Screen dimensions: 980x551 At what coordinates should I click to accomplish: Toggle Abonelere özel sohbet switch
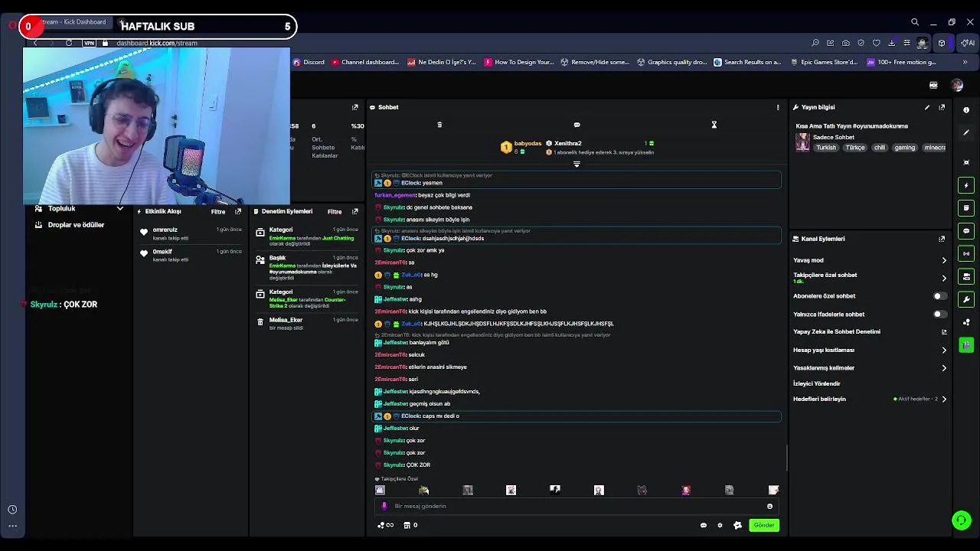pos(940,296)
